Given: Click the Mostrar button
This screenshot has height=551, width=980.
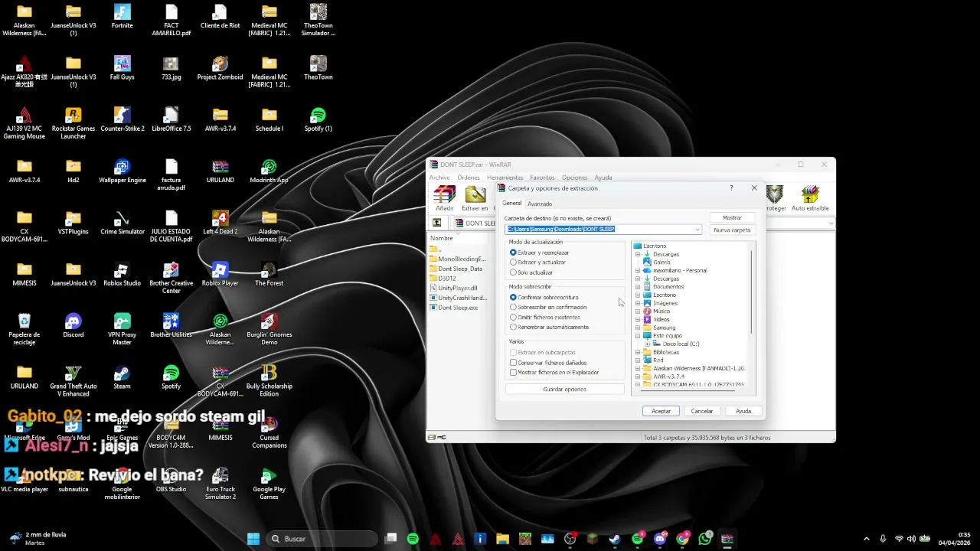Looking at the screenshot, I should click(x=732, y=217).
